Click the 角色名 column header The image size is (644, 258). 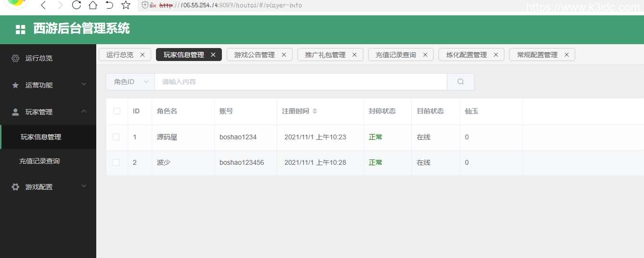[x=167, y=111]
